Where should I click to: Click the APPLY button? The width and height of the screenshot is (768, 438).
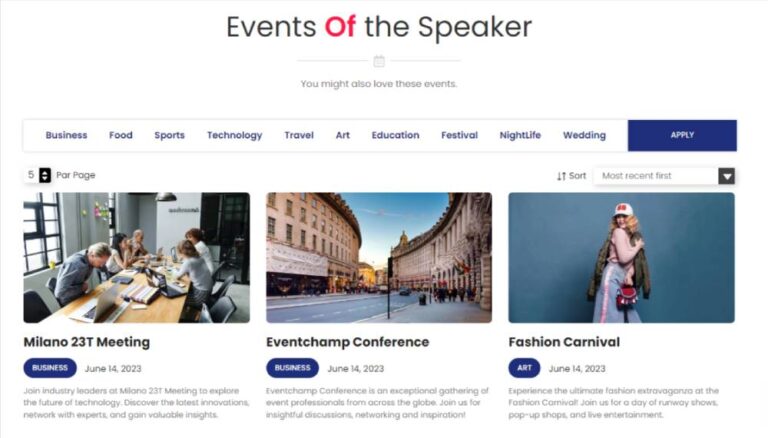coord(682,135)
